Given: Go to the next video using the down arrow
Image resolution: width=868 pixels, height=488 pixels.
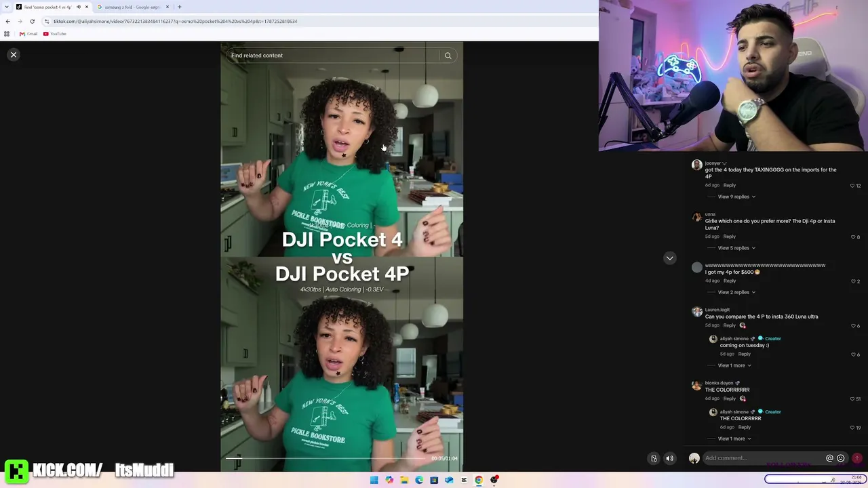Looking at the screenshot, I should click(669, 258).
